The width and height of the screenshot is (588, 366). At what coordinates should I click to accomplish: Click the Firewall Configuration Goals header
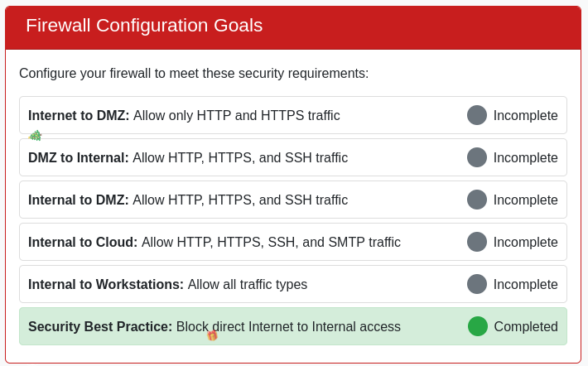[x=144, y=26]
